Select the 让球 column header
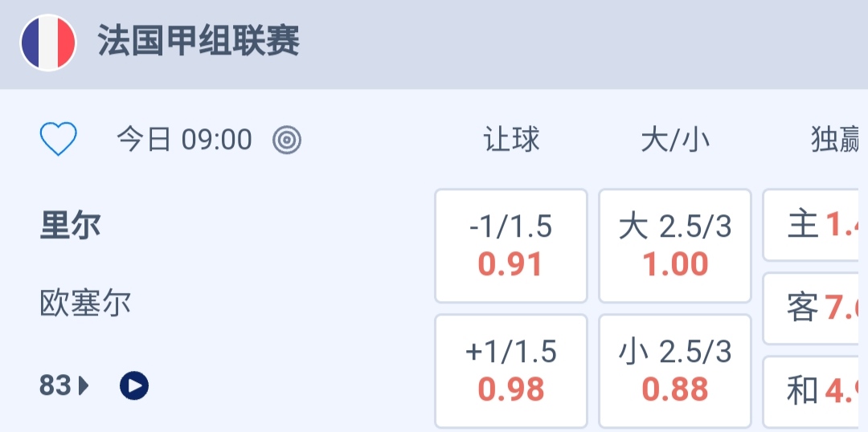Screen dimensions: 868x432 (511, 141)
